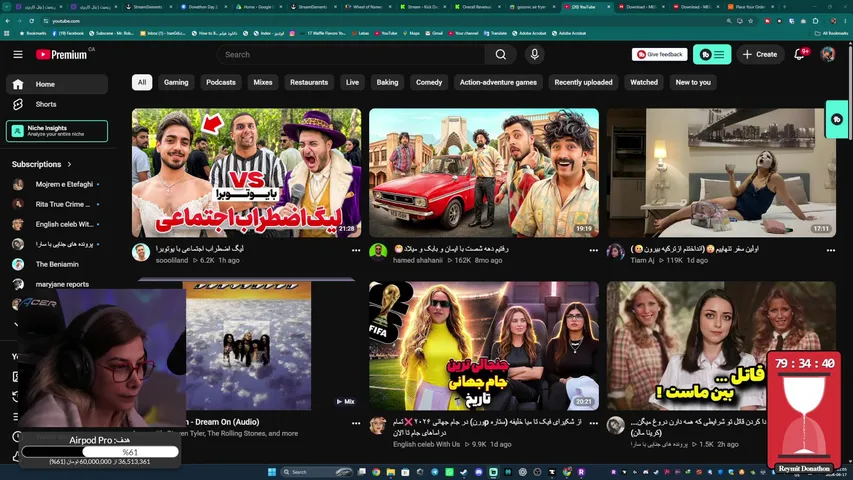Expand the Subscriptions section
Screen dimensions: 853x480
click(x=41, y=164)
